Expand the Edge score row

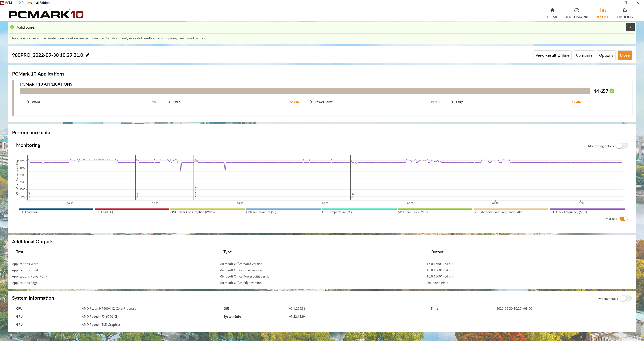tap(452, 102)
